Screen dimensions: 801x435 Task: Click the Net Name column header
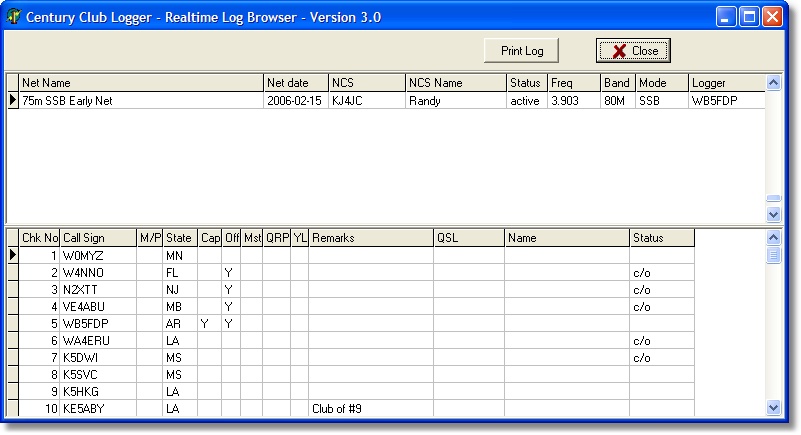point(140,83)
